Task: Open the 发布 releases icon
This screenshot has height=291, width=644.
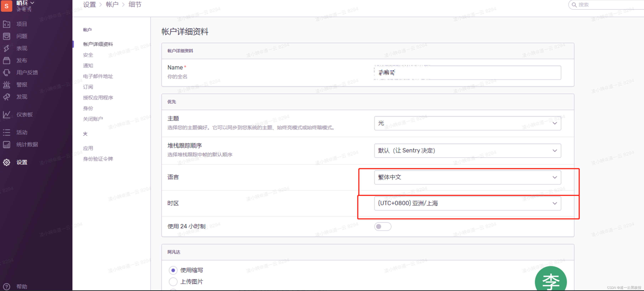Action: point(7,60)
